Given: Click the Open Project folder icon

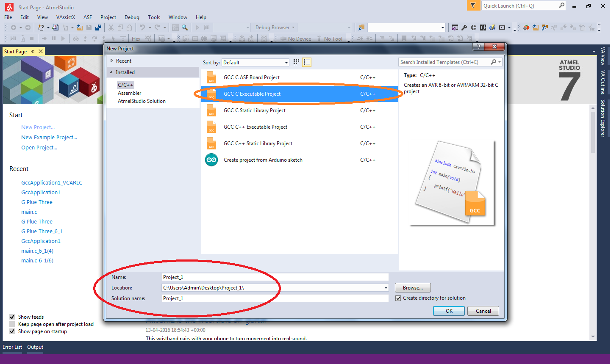Looking at the screenshot, I should pyautogui.click(x=79, y=28).
